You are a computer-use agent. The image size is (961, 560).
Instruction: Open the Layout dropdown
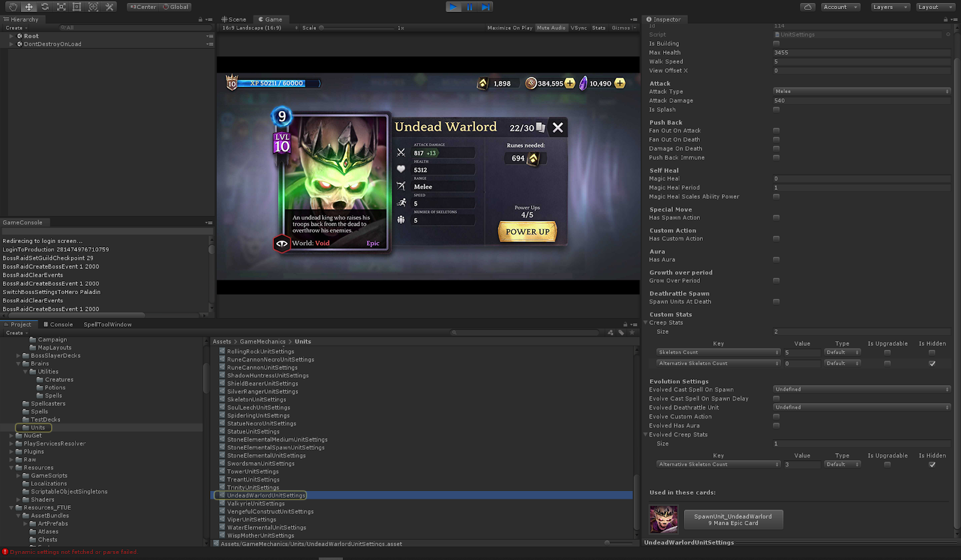click(935, 7)
